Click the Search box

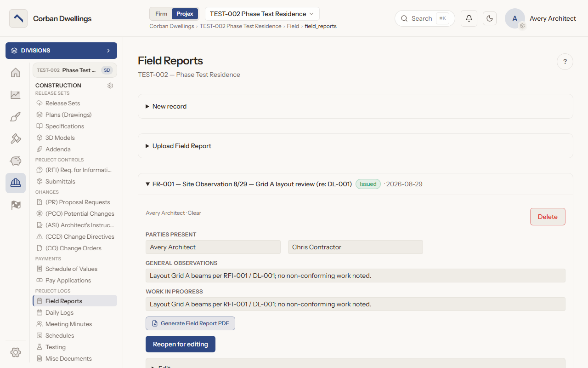425,18
